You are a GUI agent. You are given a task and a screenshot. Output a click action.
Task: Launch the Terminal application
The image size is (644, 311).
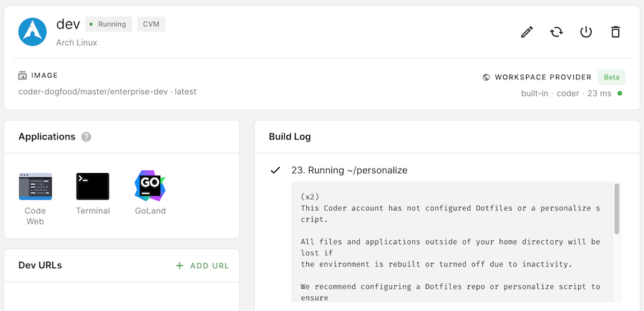click(x=92, y=186)
